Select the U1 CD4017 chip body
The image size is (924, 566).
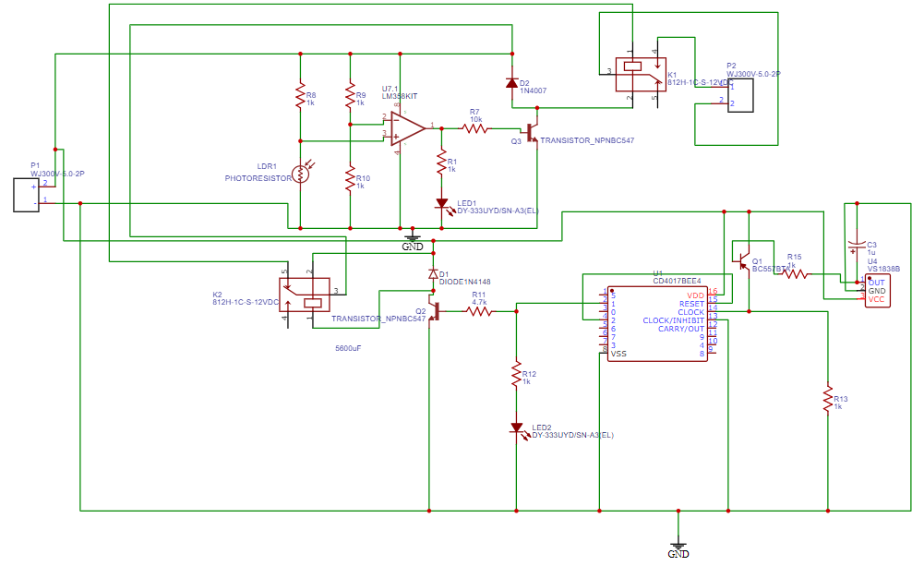point(657,324)
